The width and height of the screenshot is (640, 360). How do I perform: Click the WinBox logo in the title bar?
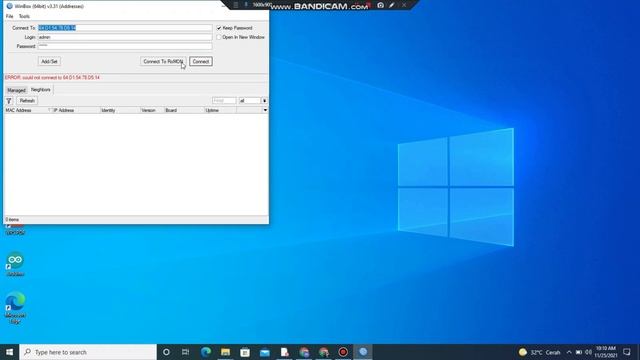(9, 6)
